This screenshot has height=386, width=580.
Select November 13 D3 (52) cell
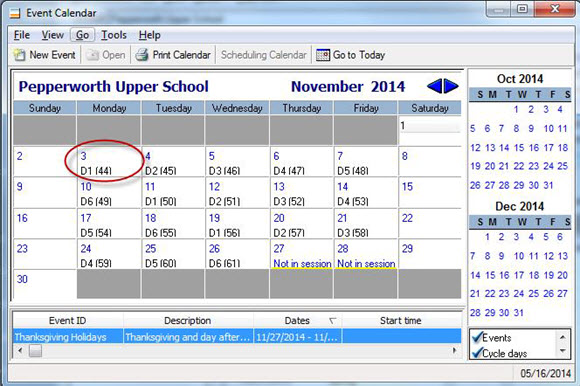click(301, 193)
